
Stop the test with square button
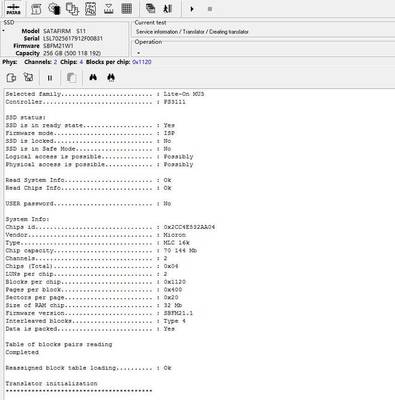(210, 9)
